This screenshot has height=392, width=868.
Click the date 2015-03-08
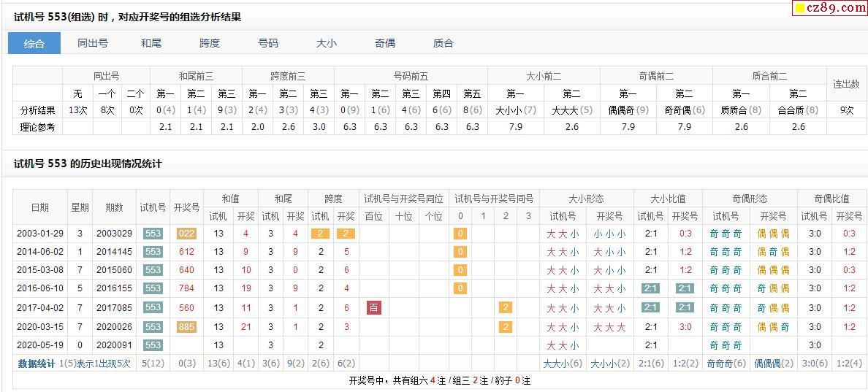click(40, 270)
